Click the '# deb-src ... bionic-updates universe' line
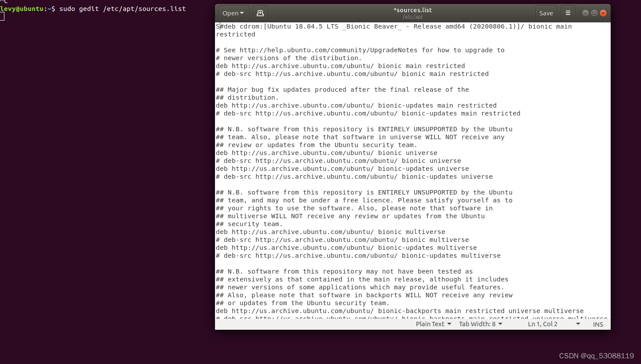The image size is (641, 364). coord(354,177)
